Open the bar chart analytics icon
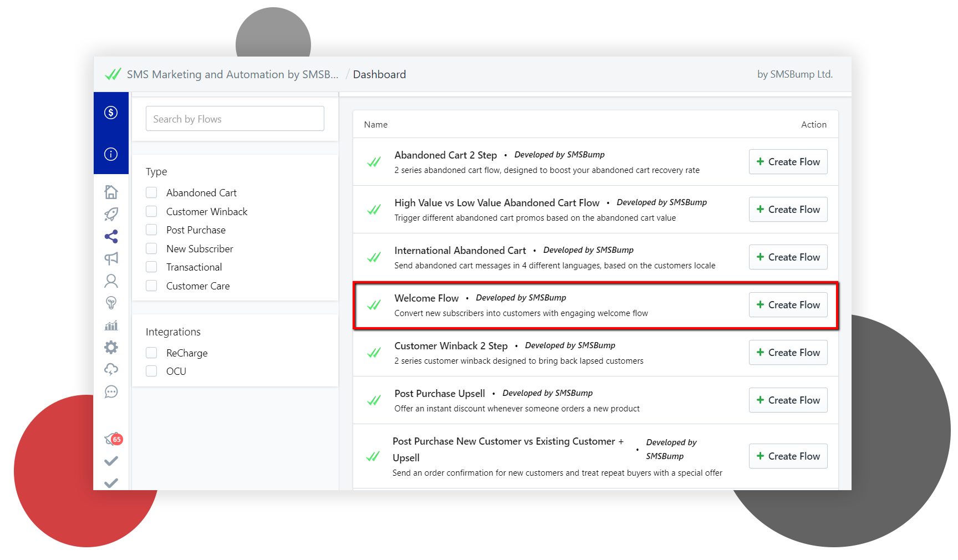 click(x=111, y=325)
